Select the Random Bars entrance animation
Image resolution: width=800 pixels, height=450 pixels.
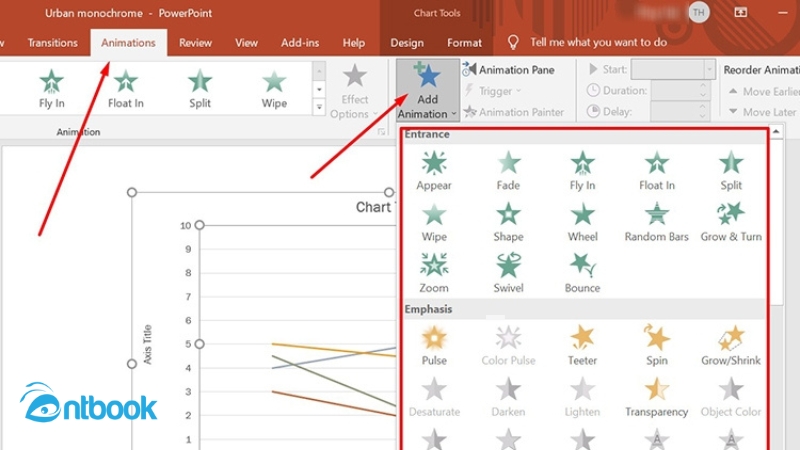coord(657,222)
